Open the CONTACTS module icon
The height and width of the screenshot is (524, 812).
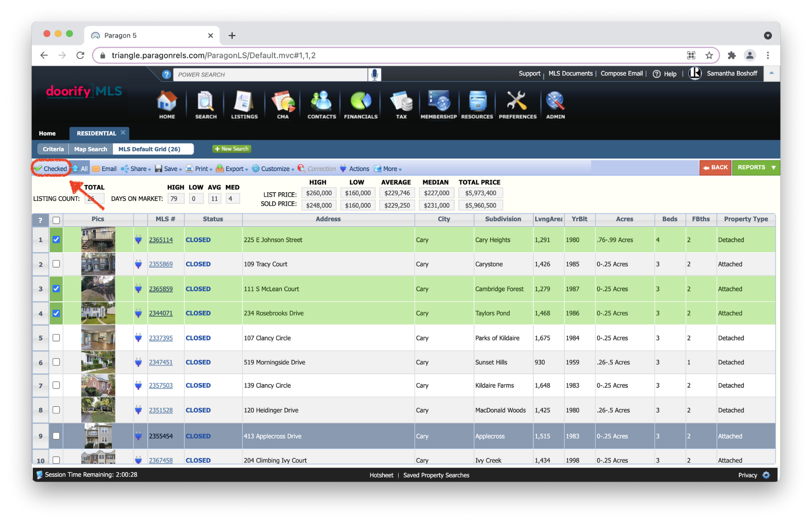321,104
